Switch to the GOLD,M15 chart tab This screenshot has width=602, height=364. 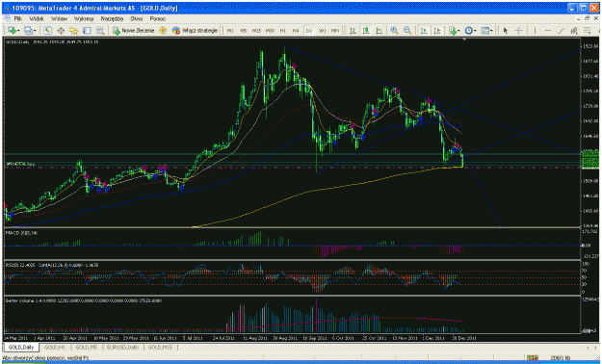(x=160, y=347)
